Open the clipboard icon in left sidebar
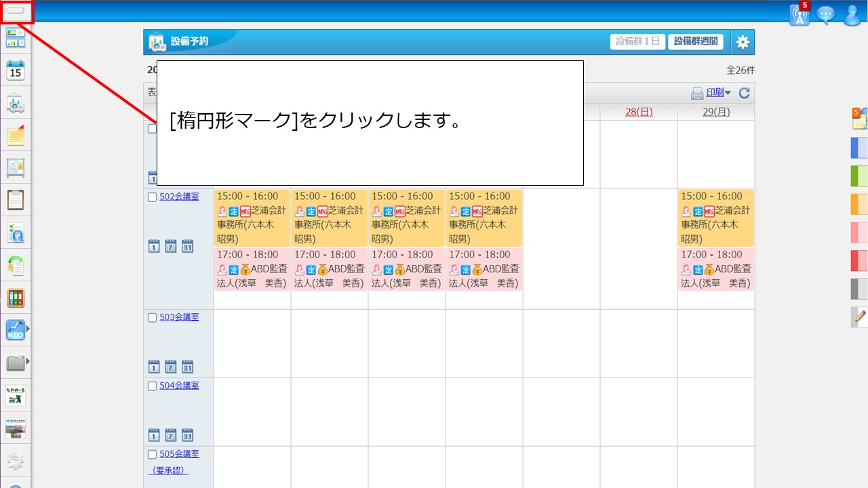The width and height of the screenshot is (868, 488). click(15, 200)
